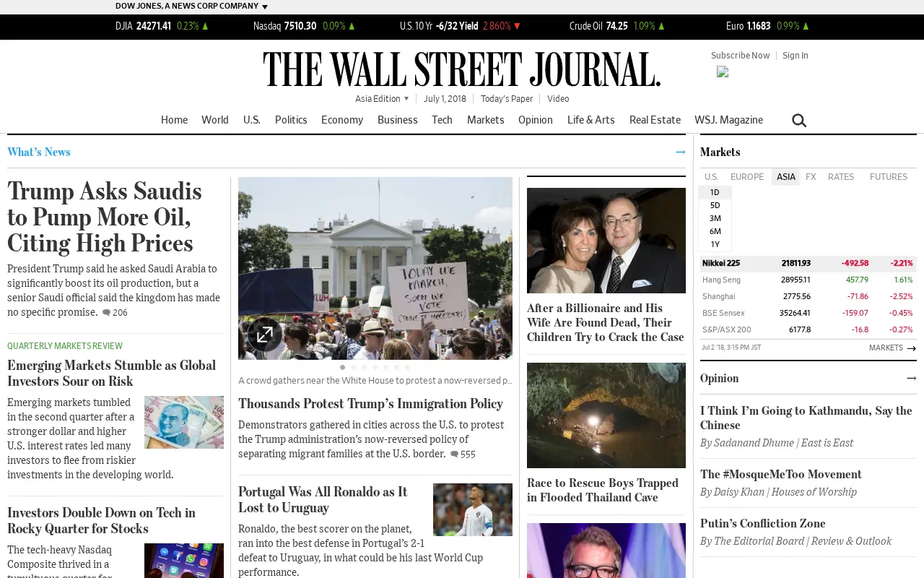Click the BSE Sensex index row

pos(808,313)
